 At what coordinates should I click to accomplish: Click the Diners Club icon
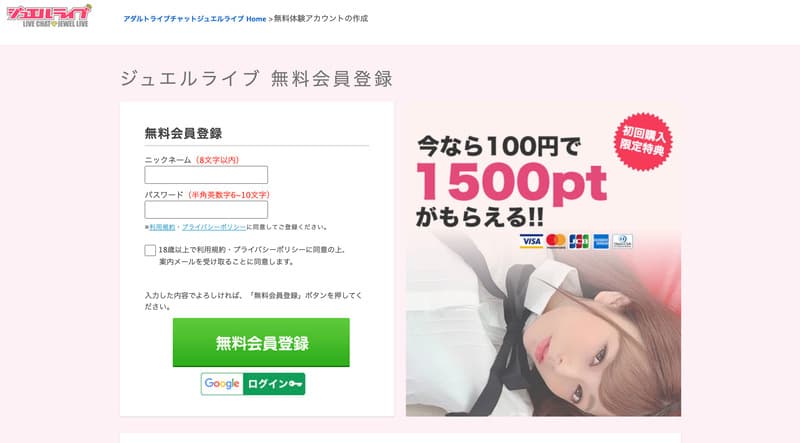(x=622, y=241)
